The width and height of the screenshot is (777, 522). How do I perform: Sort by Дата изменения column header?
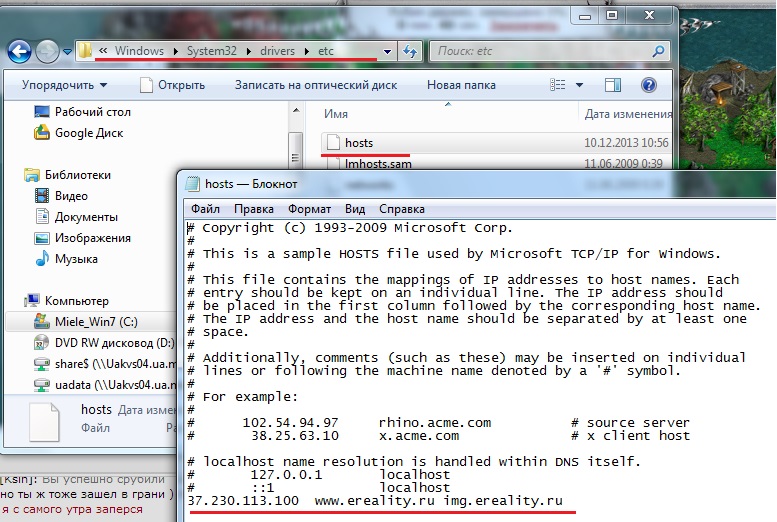(x=626, y=114)
